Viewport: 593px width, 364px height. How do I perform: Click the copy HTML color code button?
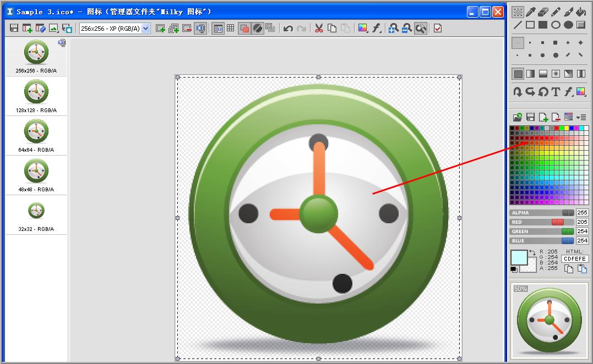(569, 269)
